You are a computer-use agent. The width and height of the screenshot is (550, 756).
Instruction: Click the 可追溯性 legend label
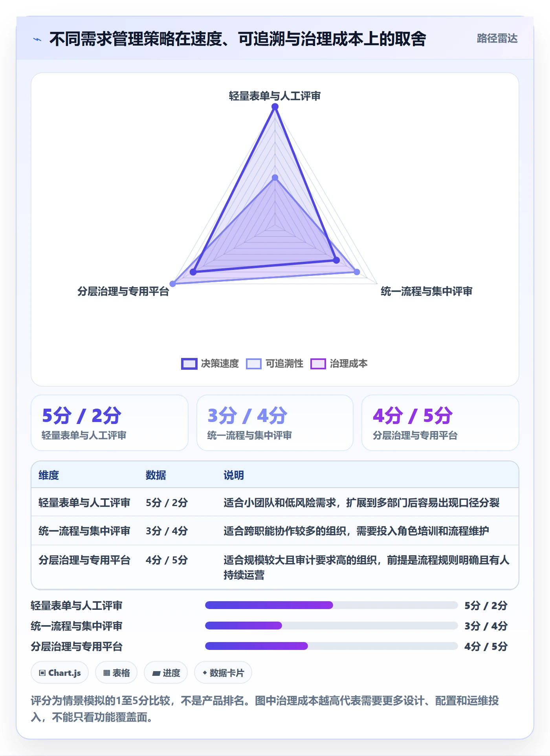[284, 364]
